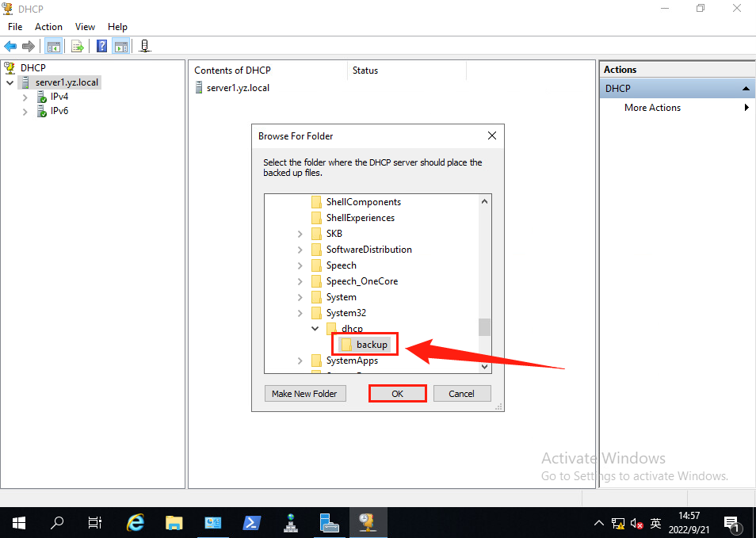Image resolution: width=756 pixels, height=538 pixels.
Task: Open the Help menu
Action: (117, 27)
